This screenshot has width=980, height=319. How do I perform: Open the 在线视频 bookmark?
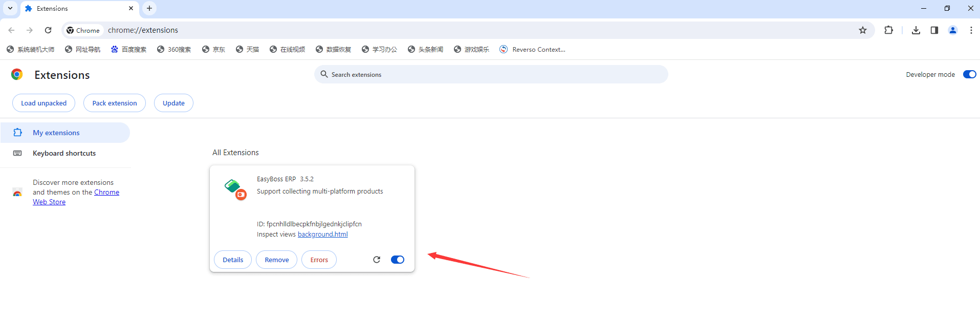287,50
